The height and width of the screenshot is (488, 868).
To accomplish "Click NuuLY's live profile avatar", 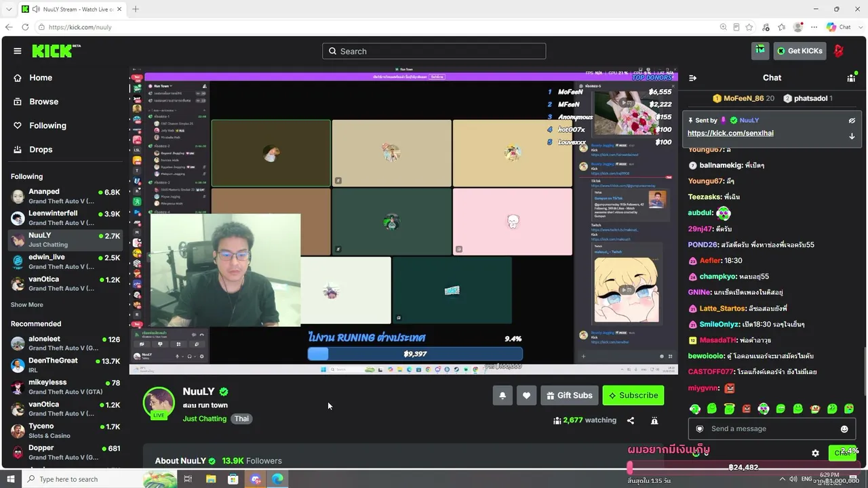I will pyautogui.click(x=159, y=403).
